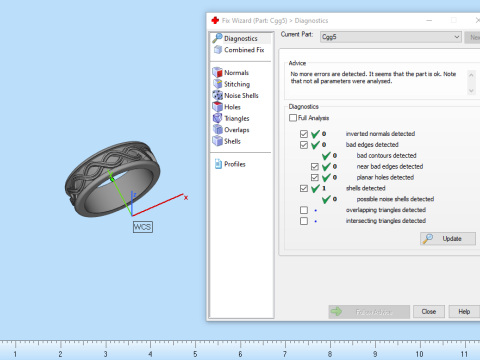Click the Holes cube icon
Screen dimensions: 480x360
pyautogui.click(x=217, y=107)
